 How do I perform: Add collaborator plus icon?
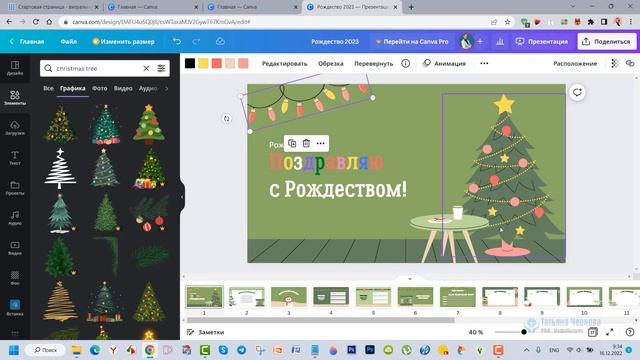(x=480, y=42)
